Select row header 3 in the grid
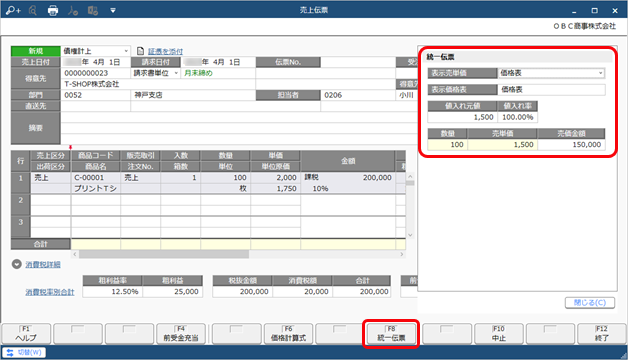This screenshot has height=360, width=628. point(20,227)
